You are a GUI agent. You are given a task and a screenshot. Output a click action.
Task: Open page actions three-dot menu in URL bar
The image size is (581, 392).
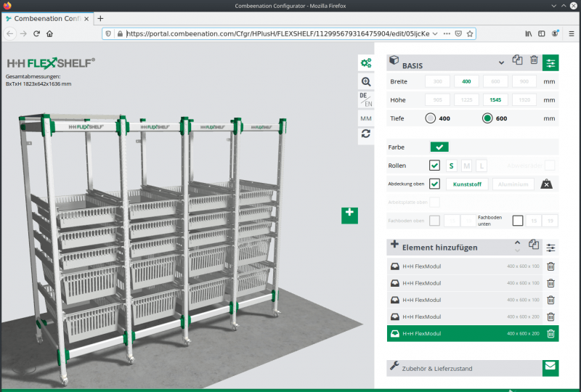click(x=447, y=33)
